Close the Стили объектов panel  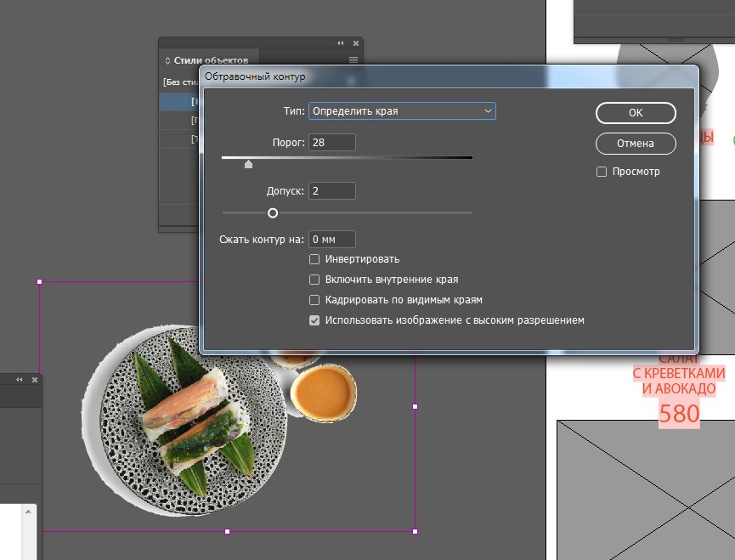(356, 43)
